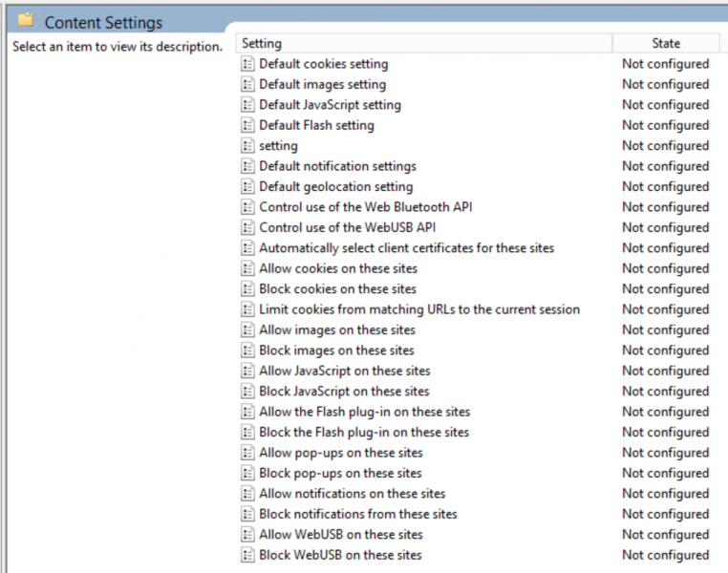Click policy icon next to Default Flash setting
The width and height of the screenshot is (728, 573).
point(247,125)
